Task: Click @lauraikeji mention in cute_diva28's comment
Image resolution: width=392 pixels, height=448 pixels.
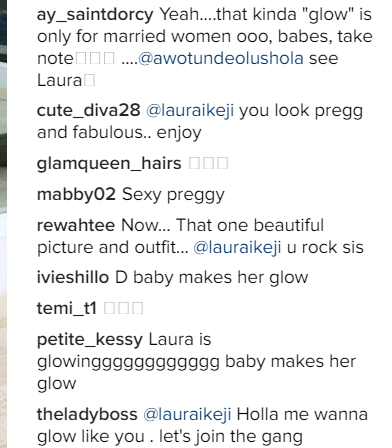Action: pyautogui.click(x=190, y=111)
